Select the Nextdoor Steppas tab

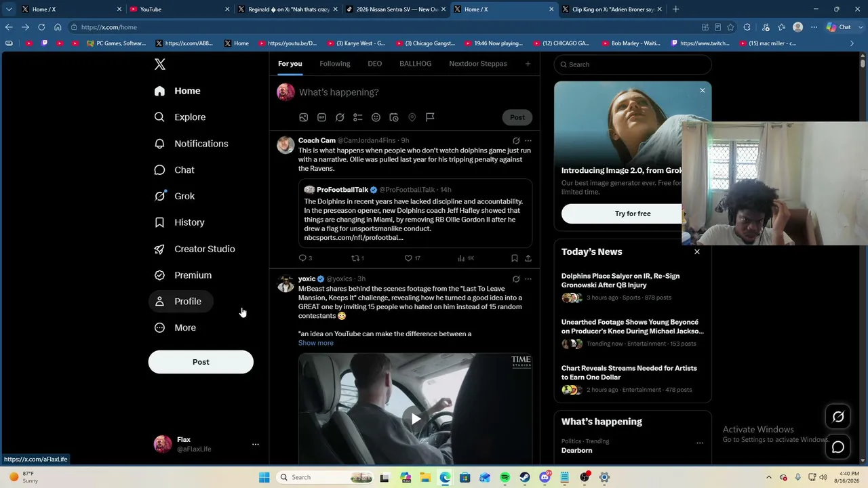coord(478,64)
